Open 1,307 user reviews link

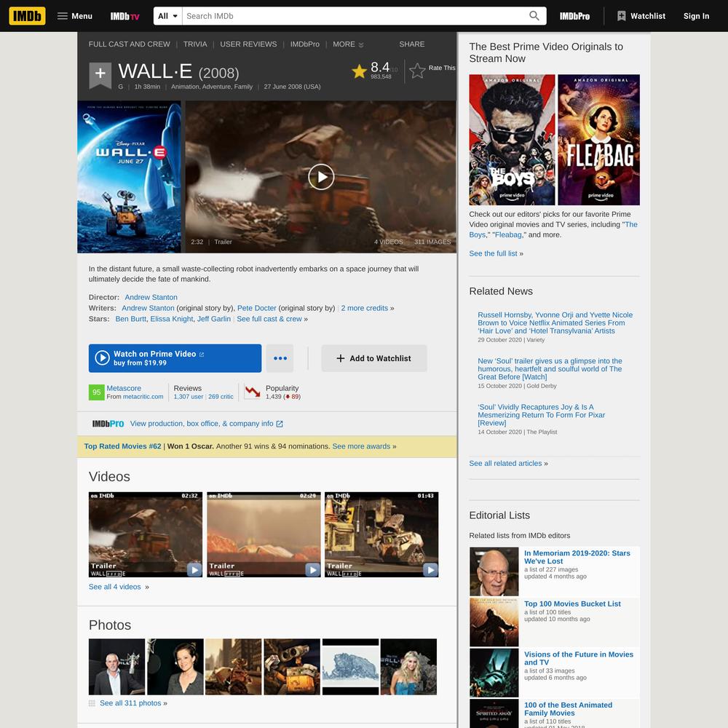pos(189,397)
